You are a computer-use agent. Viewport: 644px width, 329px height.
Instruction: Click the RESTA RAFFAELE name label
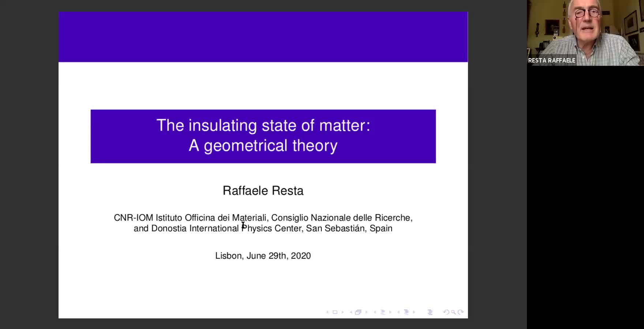click(552, 60)
